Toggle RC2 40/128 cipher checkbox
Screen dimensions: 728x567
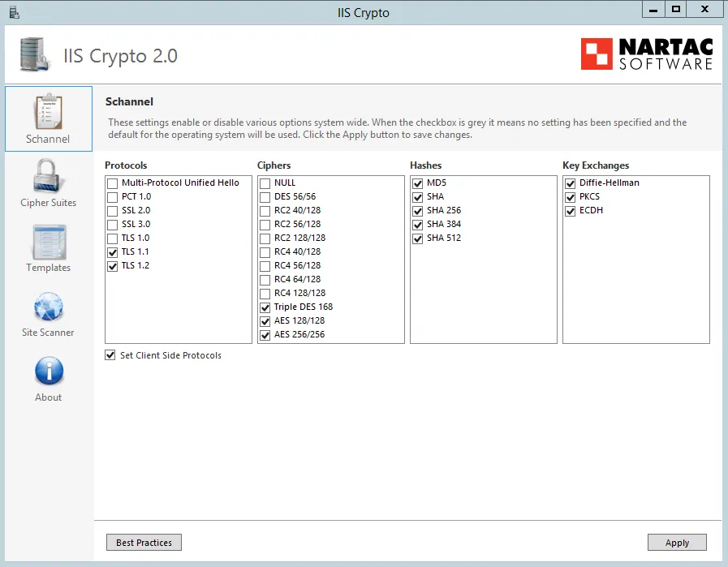click(x=265, y=211)
